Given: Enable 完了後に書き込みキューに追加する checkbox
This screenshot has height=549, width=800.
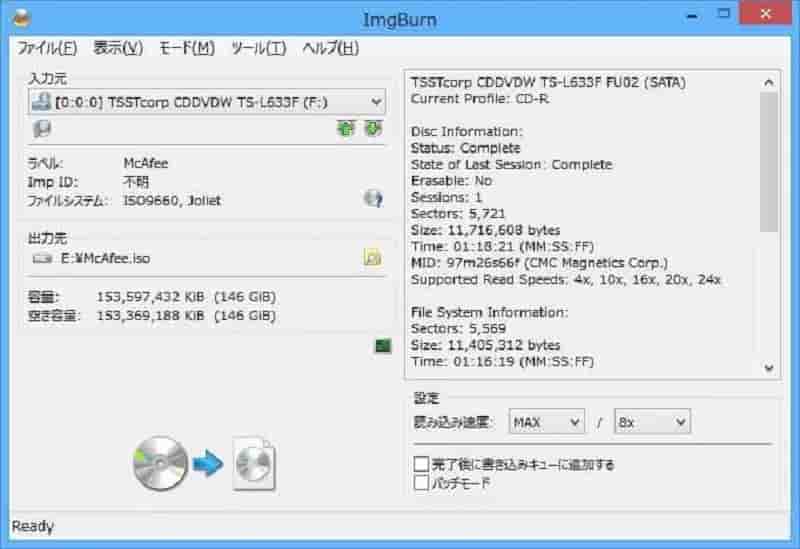Looking at the screenshot, I should pos(421,464).
